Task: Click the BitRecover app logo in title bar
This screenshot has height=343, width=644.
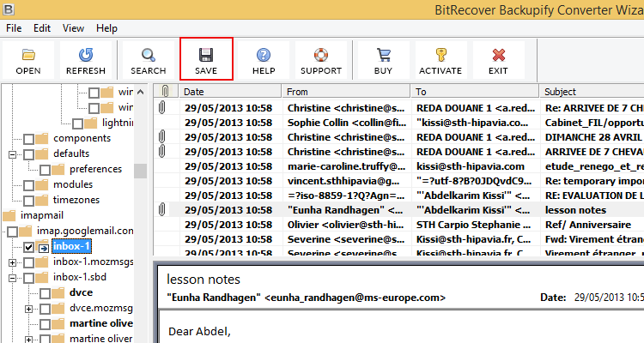Action: pyautogui.click(x=8, y=9)
